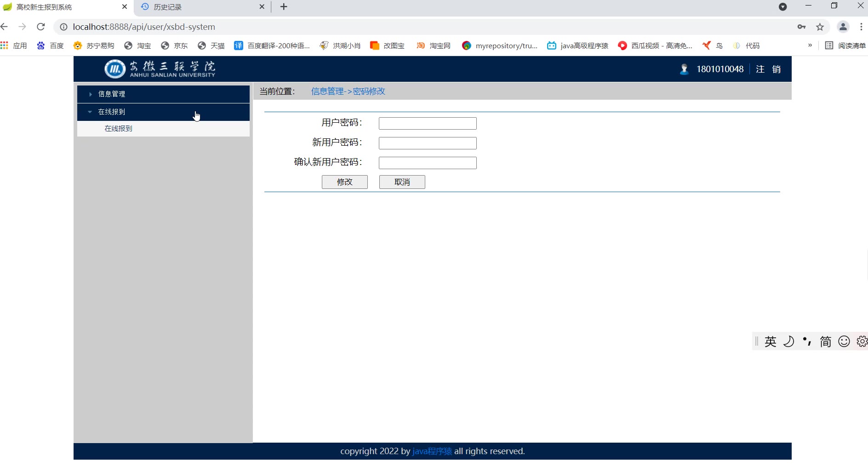Image resolution: width=868 pixels, height=467 pixels.
Task: Open the 天猫 bookmark
Action: point(211,46)
